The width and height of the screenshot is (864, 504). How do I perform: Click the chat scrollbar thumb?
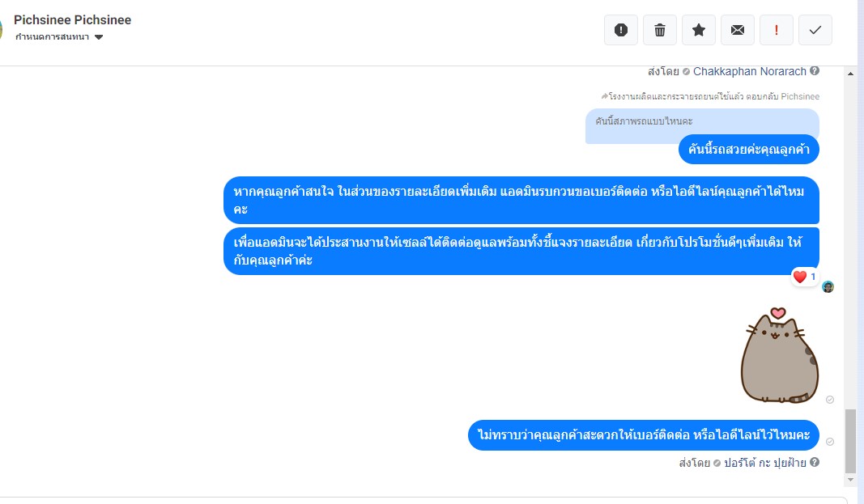(x=850, y=440)
